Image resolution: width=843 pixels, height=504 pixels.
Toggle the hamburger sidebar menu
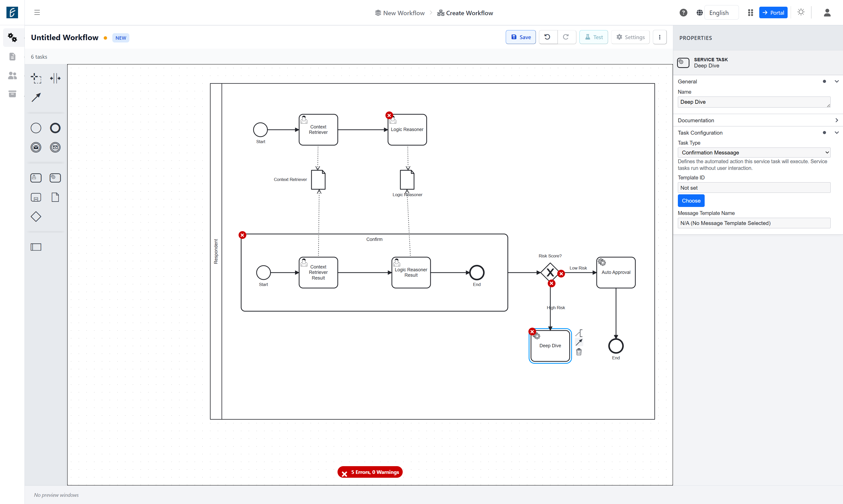[x=37, y=13]
